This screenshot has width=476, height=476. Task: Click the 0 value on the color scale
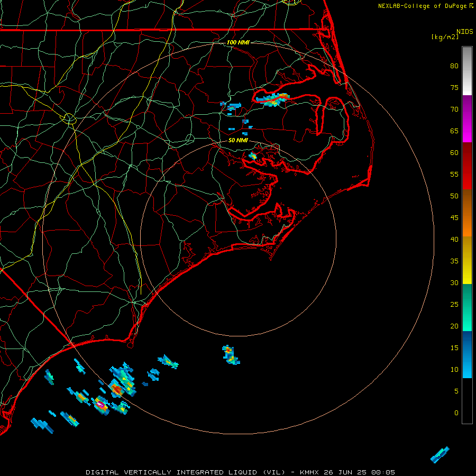(456, 413)
